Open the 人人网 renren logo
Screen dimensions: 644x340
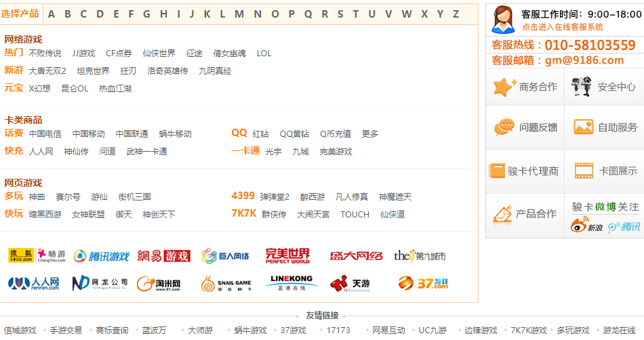pyautogui.click(x=34, y=283)
